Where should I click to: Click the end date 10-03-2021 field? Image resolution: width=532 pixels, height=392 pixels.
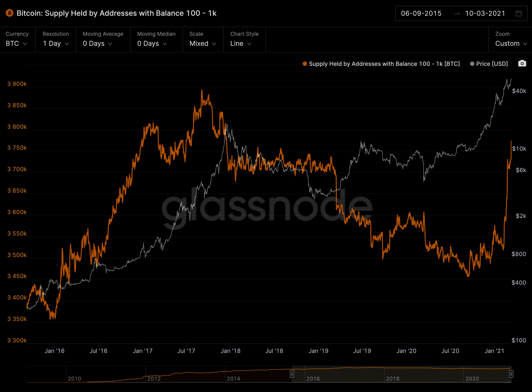485,13
